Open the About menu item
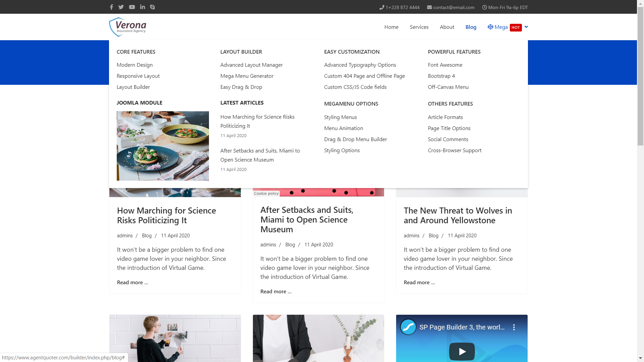 pyautogui.click(x=447, y=27)
